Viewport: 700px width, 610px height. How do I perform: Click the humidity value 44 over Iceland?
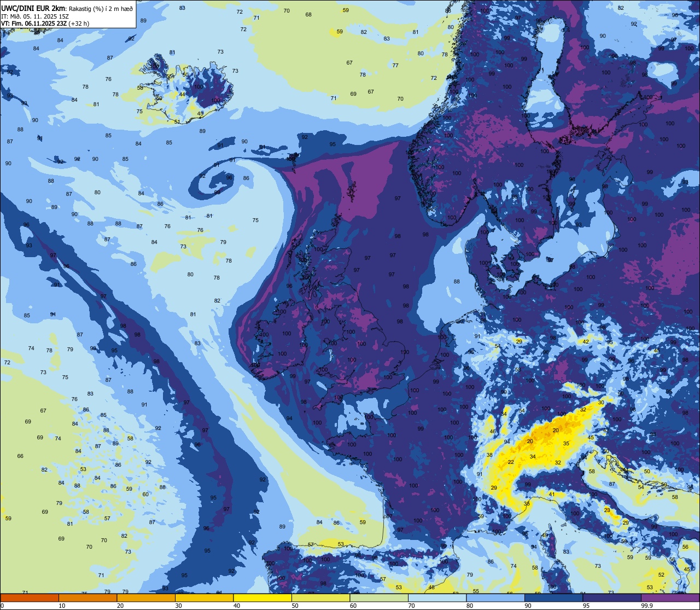[182, 94]
